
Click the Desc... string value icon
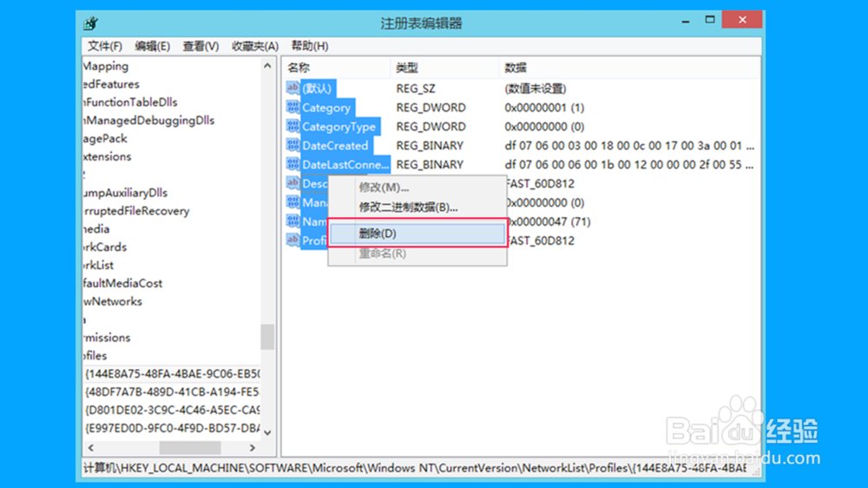coord(293,183)
